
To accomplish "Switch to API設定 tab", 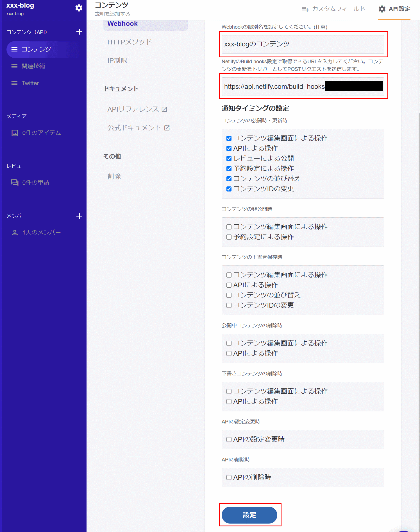I will tap(394, 9).
